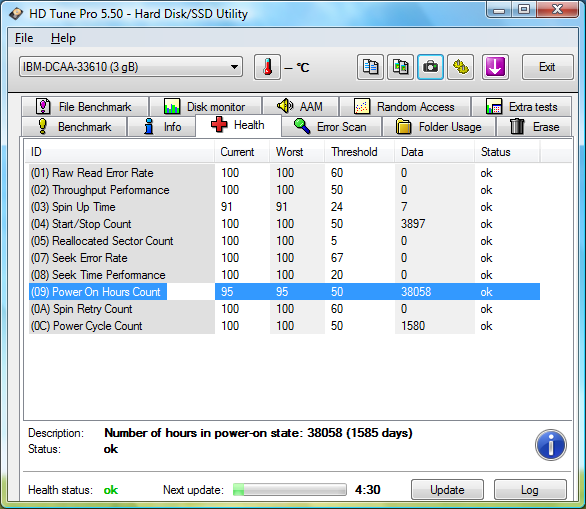
Task: Click the threshold value 24
Action: coord(337,207)
